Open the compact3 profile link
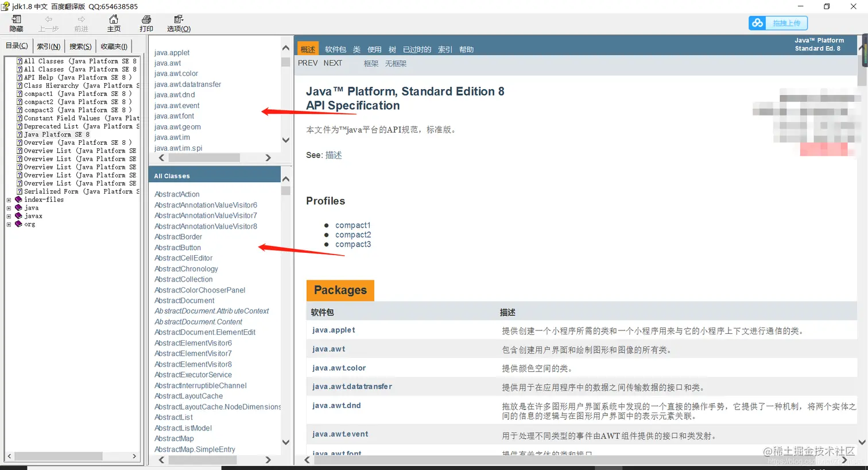868x470 pixels. click(x=353, y=244)
